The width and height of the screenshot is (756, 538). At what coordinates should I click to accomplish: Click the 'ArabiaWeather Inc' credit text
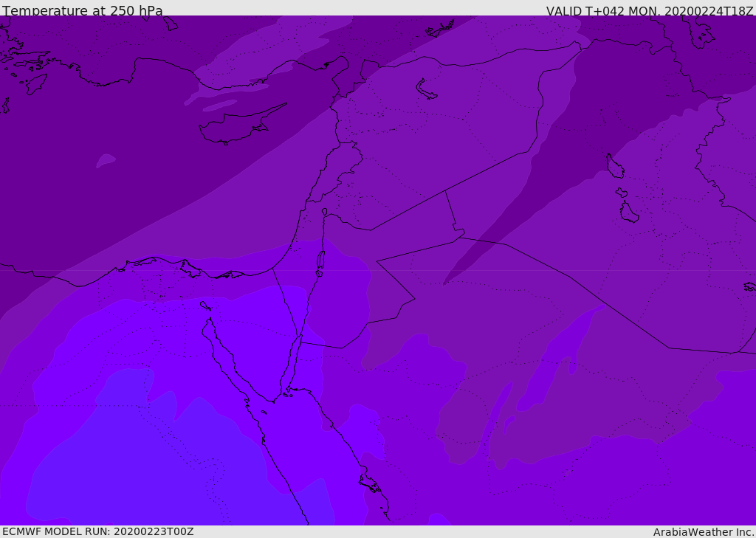pyautogui.click(x=703, y=532)
